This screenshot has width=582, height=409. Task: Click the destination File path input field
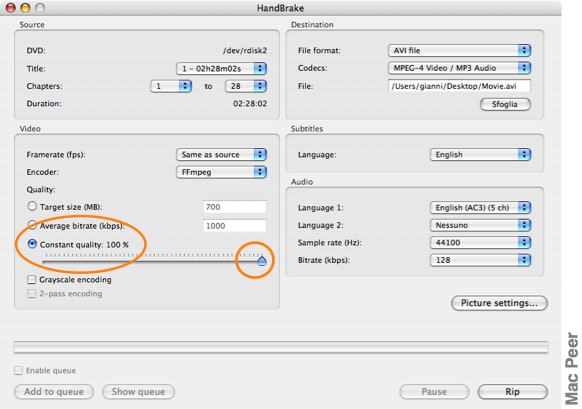coord(459,86)
